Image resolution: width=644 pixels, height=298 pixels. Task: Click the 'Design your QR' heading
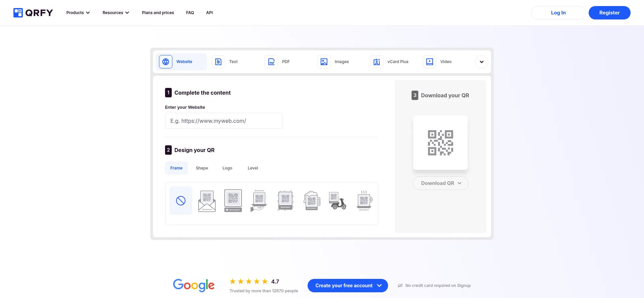point(195,150)
